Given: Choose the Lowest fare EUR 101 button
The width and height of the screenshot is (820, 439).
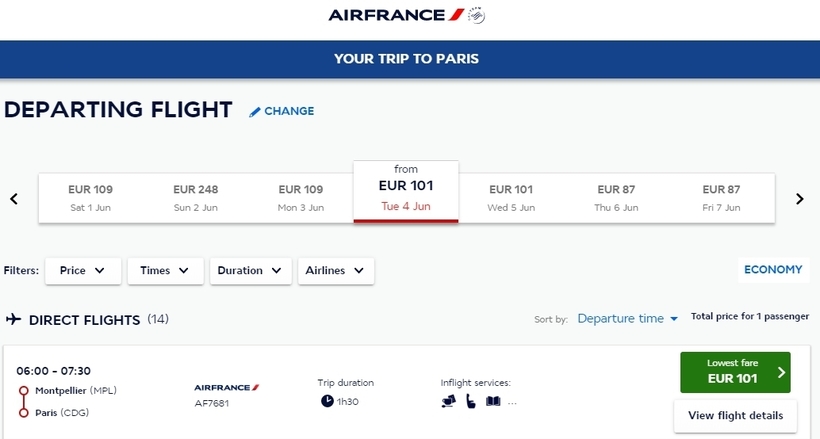Looking at the screenshot, I should click(735, 372).
